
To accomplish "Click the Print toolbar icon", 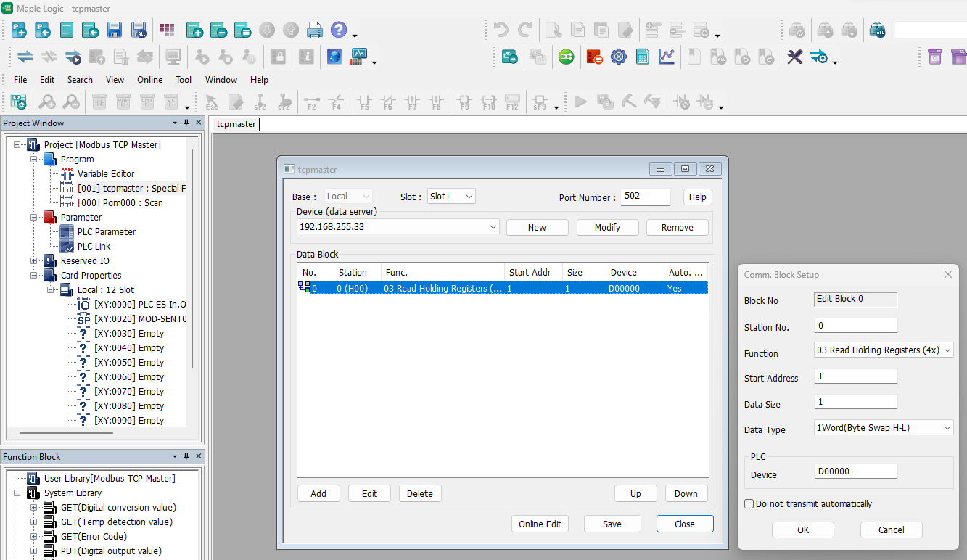I will [314, 30].
